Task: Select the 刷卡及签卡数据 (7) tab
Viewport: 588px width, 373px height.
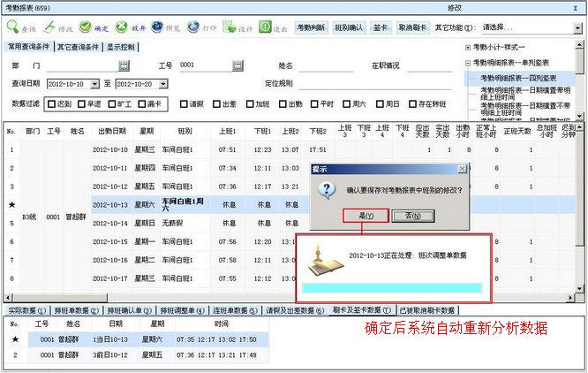Action: point(362,310)
